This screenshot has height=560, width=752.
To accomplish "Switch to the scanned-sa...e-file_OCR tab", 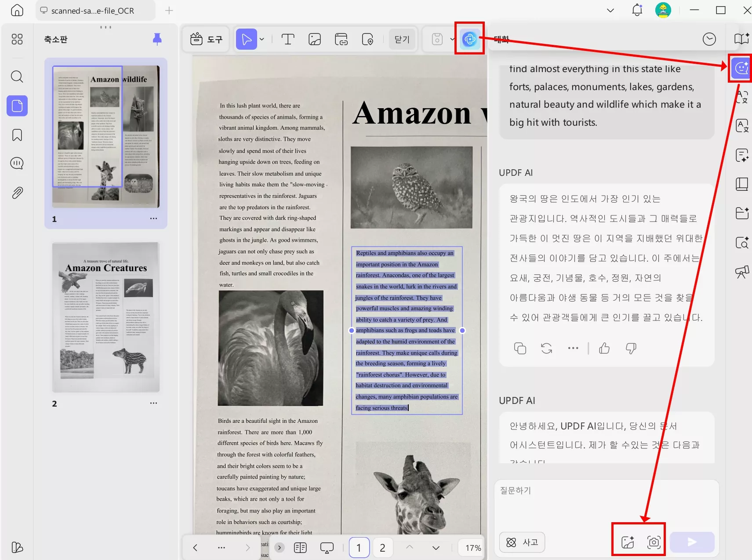I will pos(92,11).
